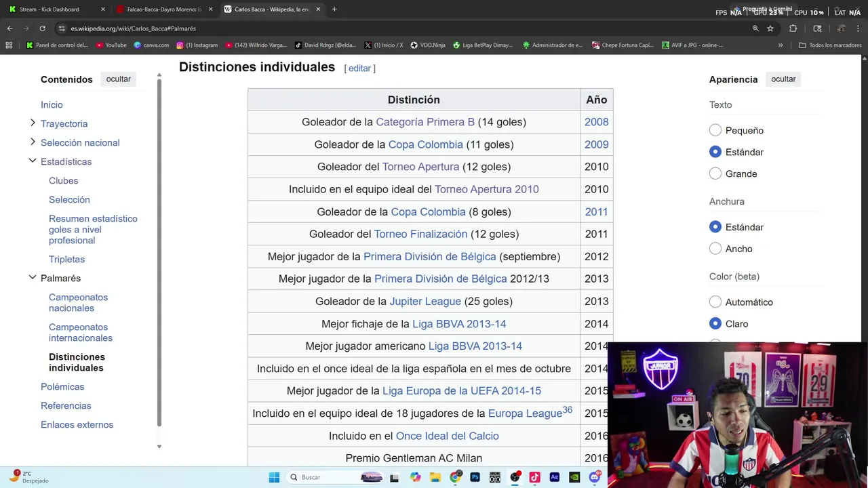868x488 pixels.
Task: Show more bookmarks with the chevron
Action: [x=781, y=45]
